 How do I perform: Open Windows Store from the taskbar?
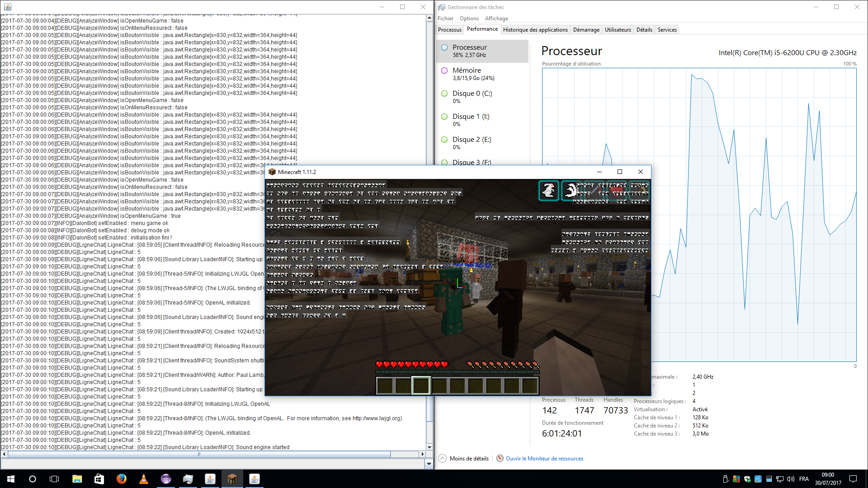pos(99,479)
